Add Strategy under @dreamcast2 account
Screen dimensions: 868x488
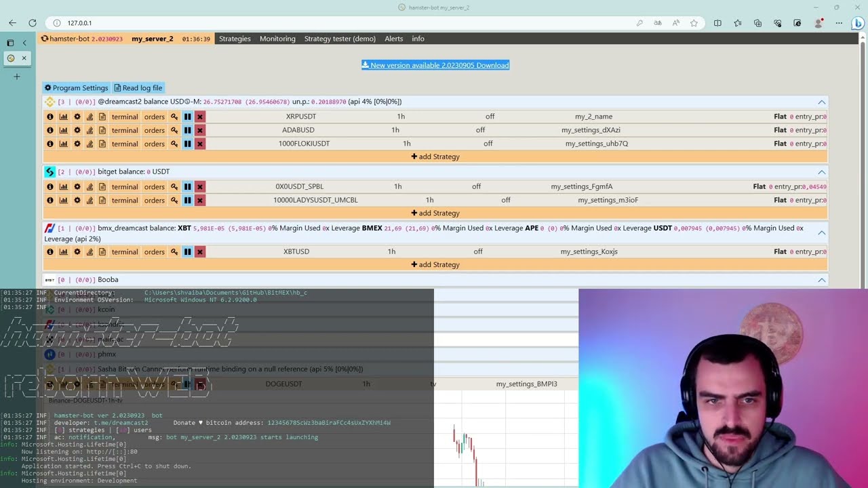click(435, 157)
